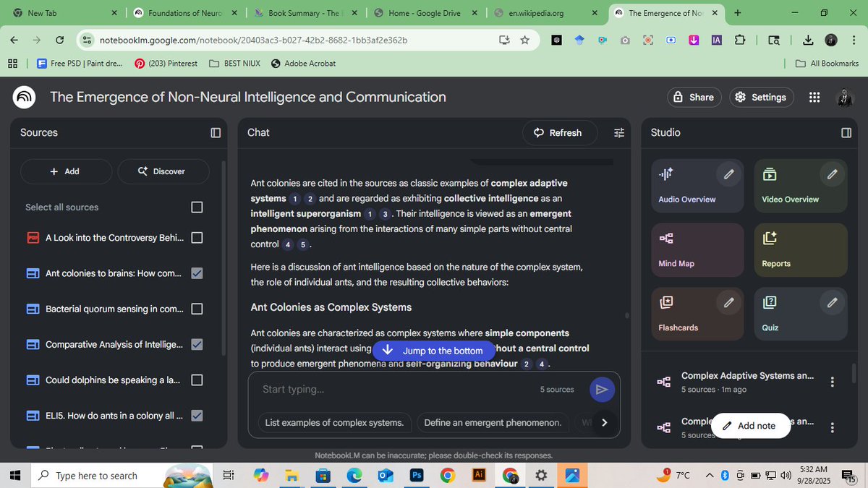Open Illustrator from the taskbar
This screenshot has height=488, width=868.
[x=478, y=475]
